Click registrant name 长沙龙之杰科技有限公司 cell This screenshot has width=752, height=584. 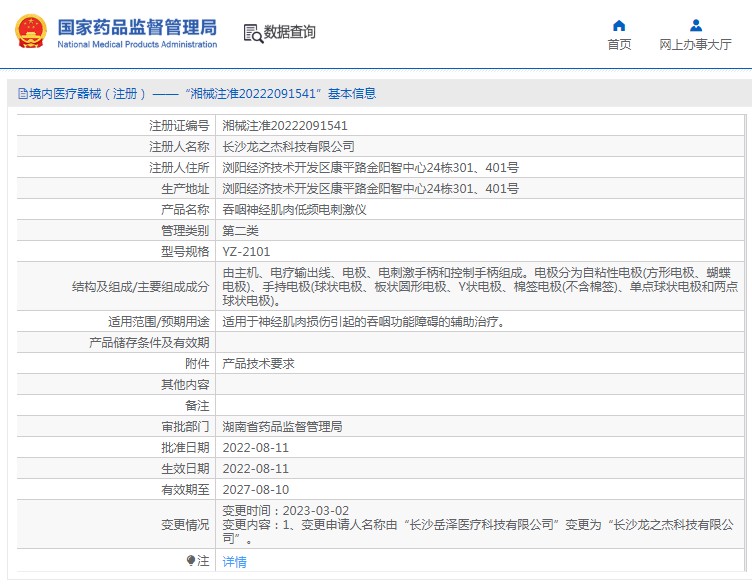point(288,147)
